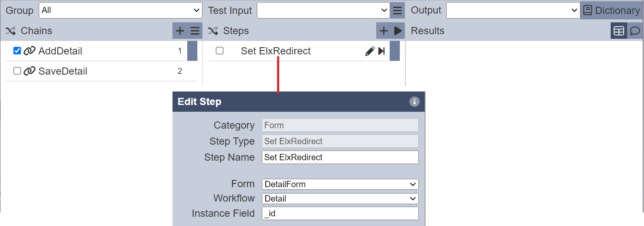Open the Test Input hamburger menu

coord(397,11)
